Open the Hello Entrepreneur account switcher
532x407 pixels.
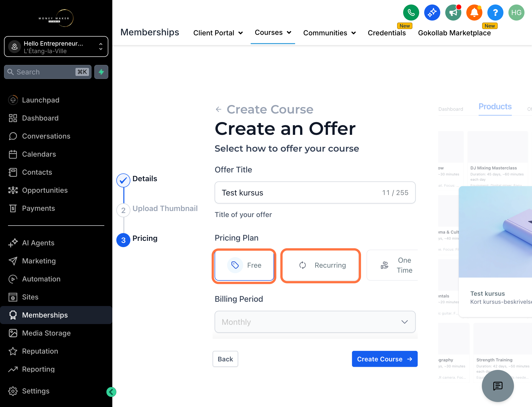pyautogui.click(x=56, y=47)
